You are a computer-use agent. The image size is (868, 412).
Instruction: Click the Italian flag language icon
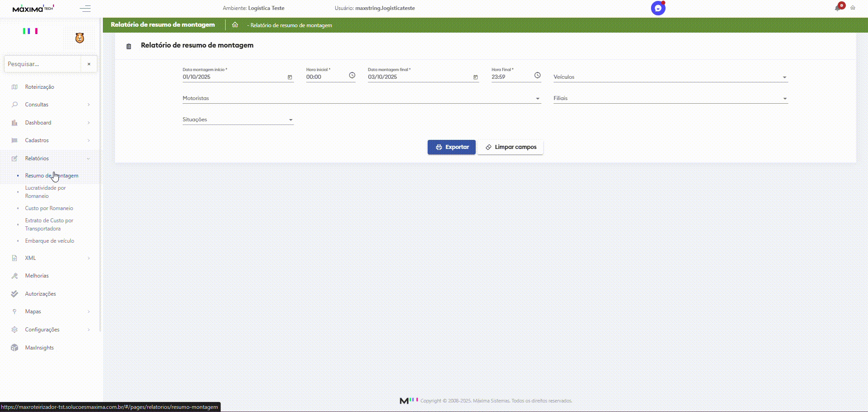[30, 31]
